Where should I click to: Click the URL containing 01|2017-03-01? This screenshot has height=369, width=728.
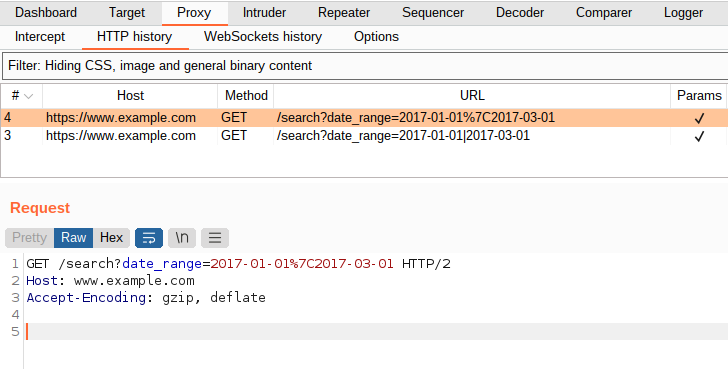pos(403,136)
